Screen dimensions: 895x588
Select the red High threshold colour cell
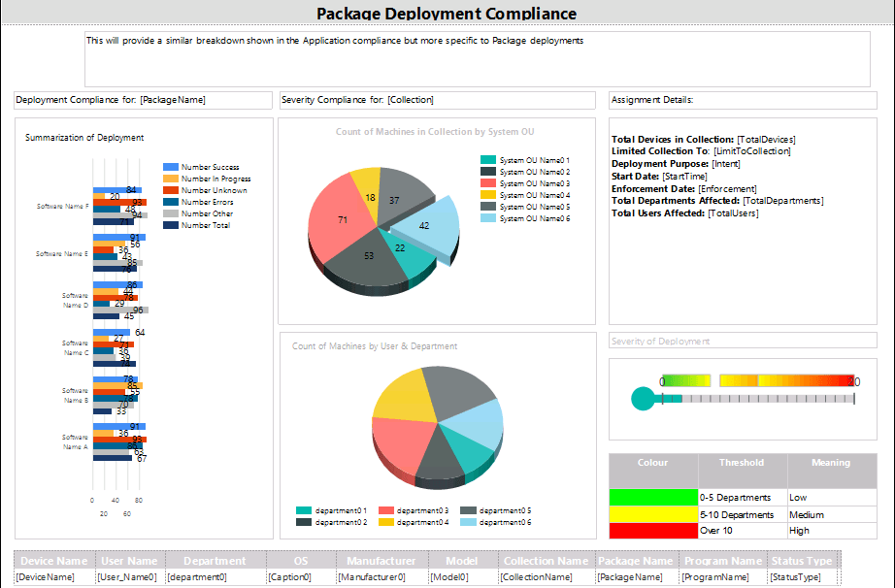click(x=652, y=531)
